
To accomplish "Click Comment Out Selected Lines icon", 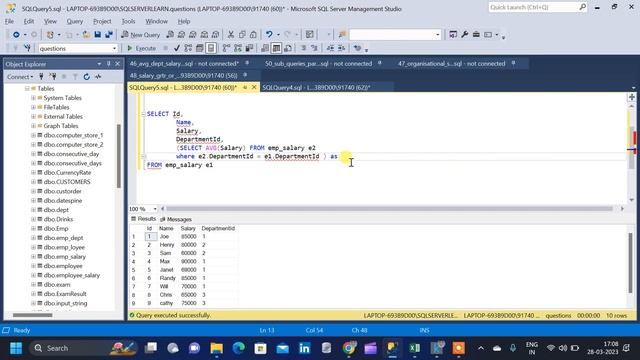I will pos(303,48).
